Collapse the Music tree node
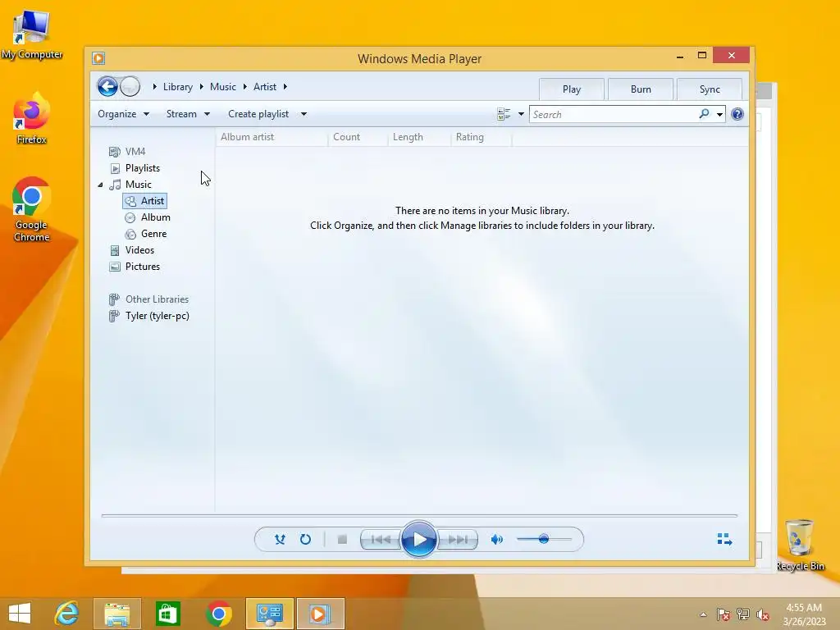Viewport: 840px width, 630px height. 100,185
